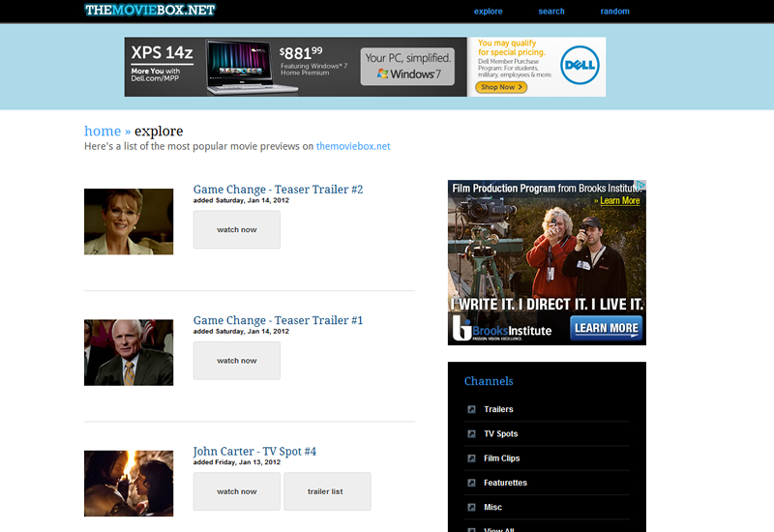Click Learn More link atop Brooks ad

point(619,200)
